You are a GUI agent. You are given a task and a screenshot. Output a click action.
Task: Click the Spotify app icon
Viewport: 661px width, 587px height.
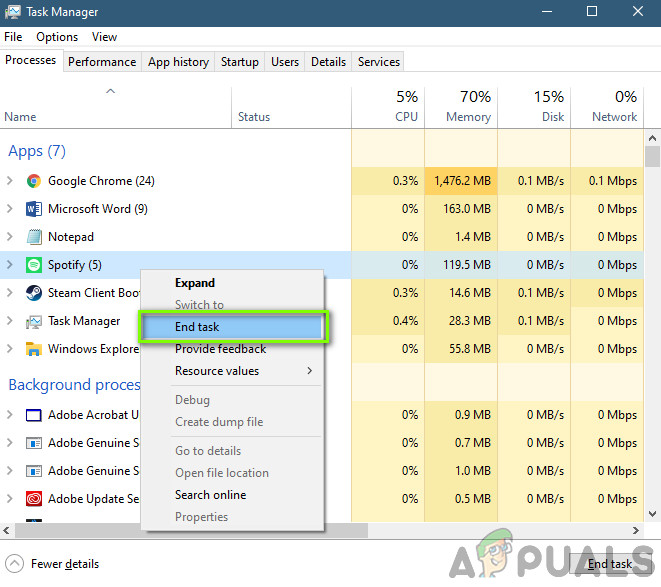(x=33, y=265)
